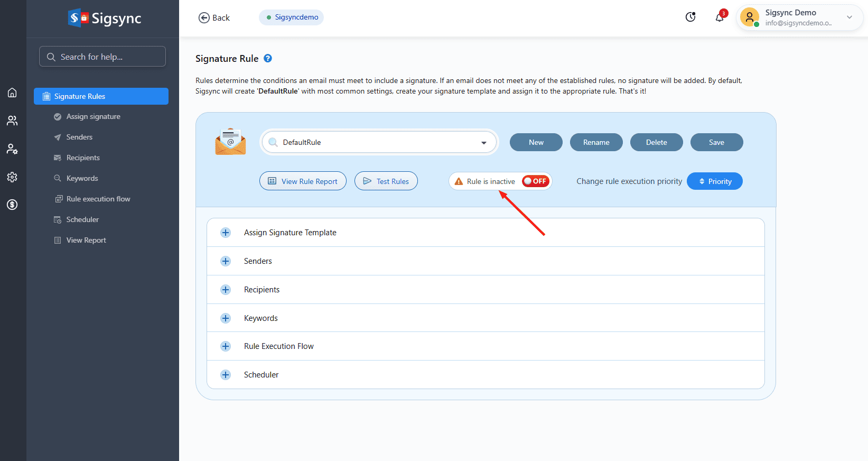Viewport: 868px width, 461px height.
Task: Click the history clock icon in header
Action: [x=690, y=17]
